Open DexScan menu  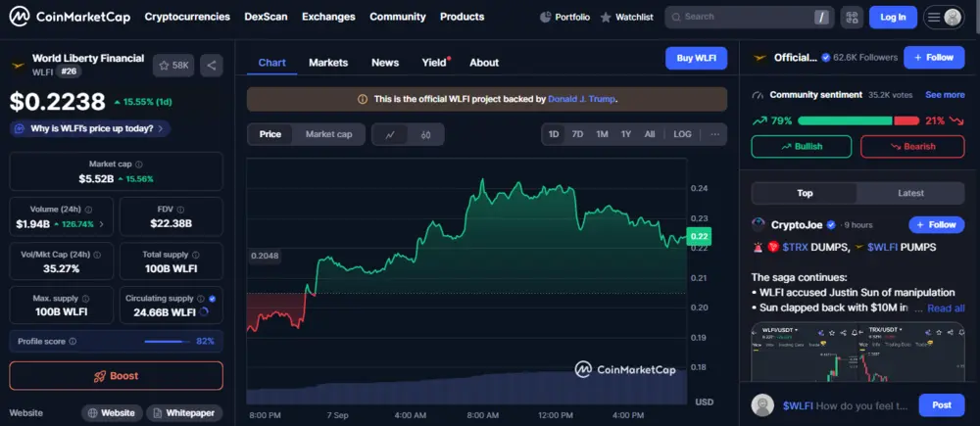[x=267, y=17]
